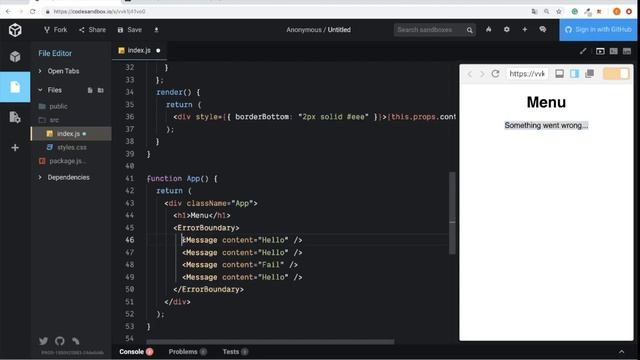Click the download sandbox icon
640x360 pixels.
156,30
